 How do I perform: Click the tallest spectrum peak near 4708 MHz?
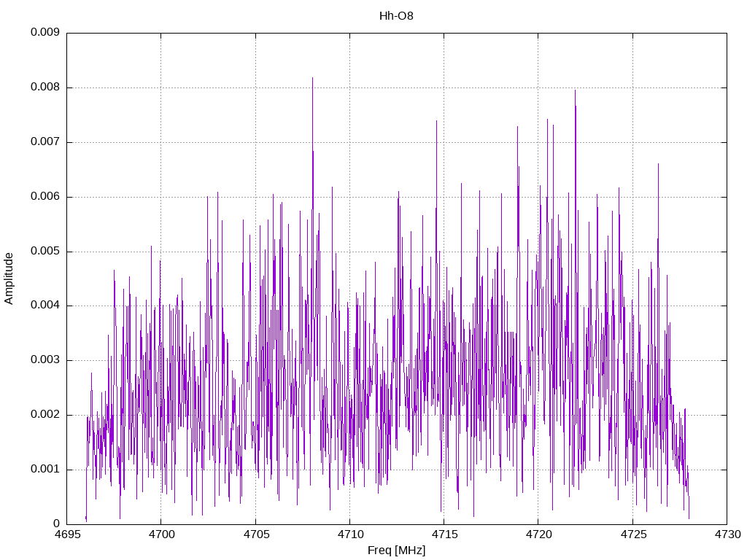pos(312,78)
